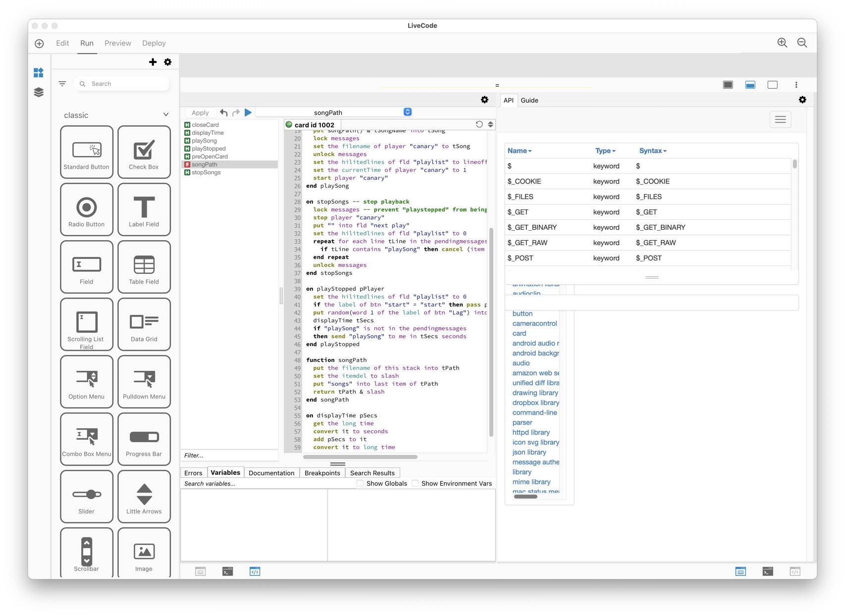Expand the classic widget category
Image resolution: width=845 pixels, height=616 pixels.
click(x=165, y=115)
